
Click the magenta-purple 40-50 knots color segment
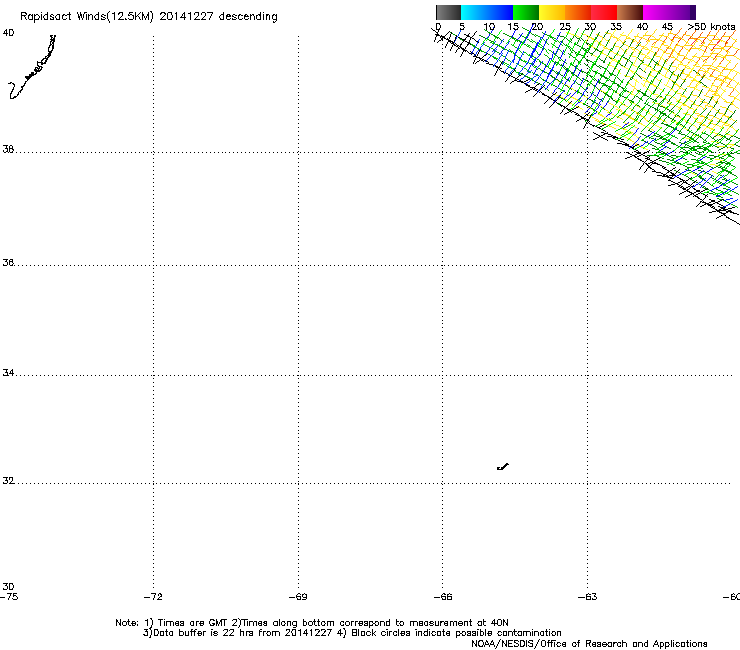point(669,12)
